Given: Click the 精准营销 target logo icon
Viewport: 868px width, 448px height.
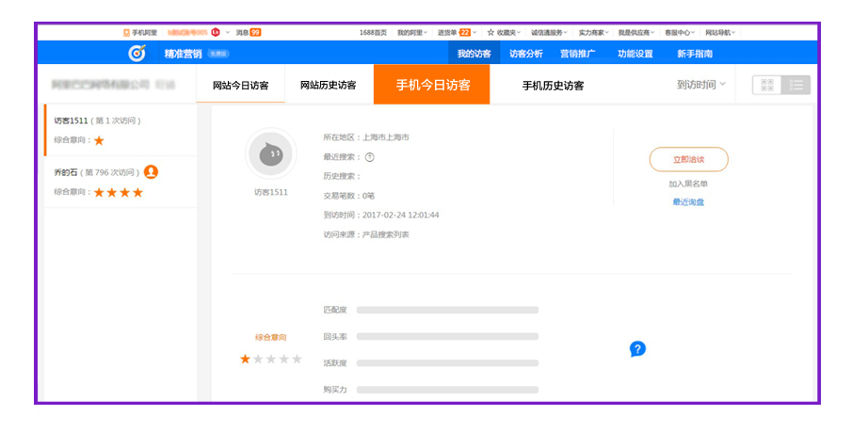Looking at the screenshot, I should tap(137, 53).
